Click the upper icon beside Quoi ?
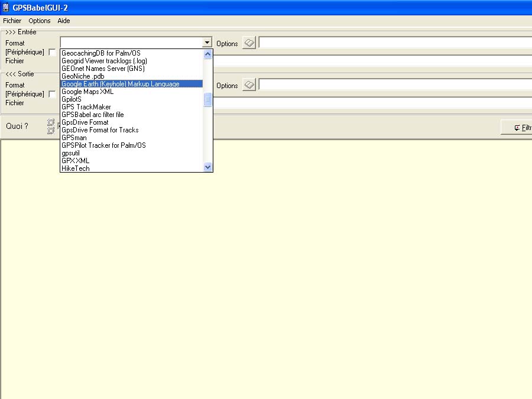 (x=51, y=122)
